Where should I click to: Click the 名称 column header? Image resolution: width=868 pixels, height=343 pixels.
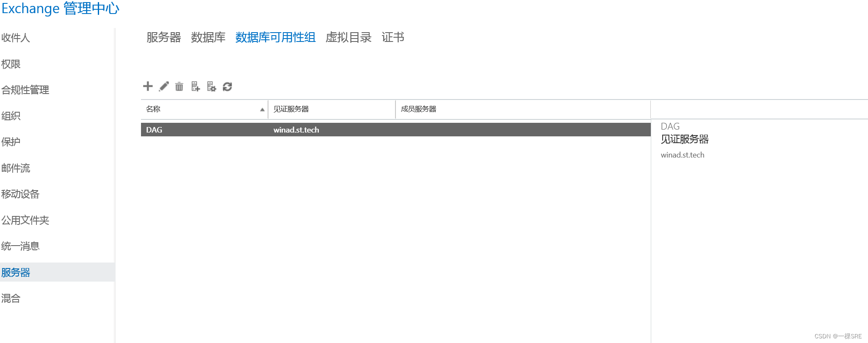204,109
